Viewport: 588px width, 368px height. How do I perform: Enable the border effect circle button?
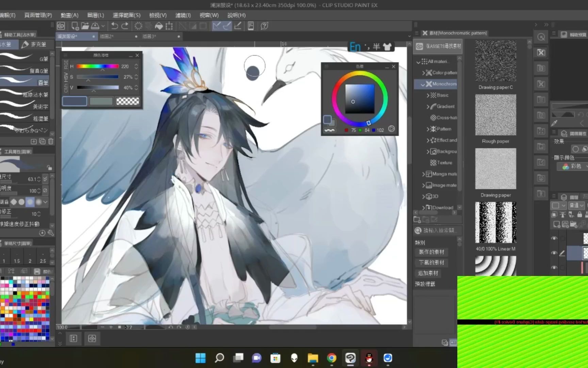(x=575, y=149)
